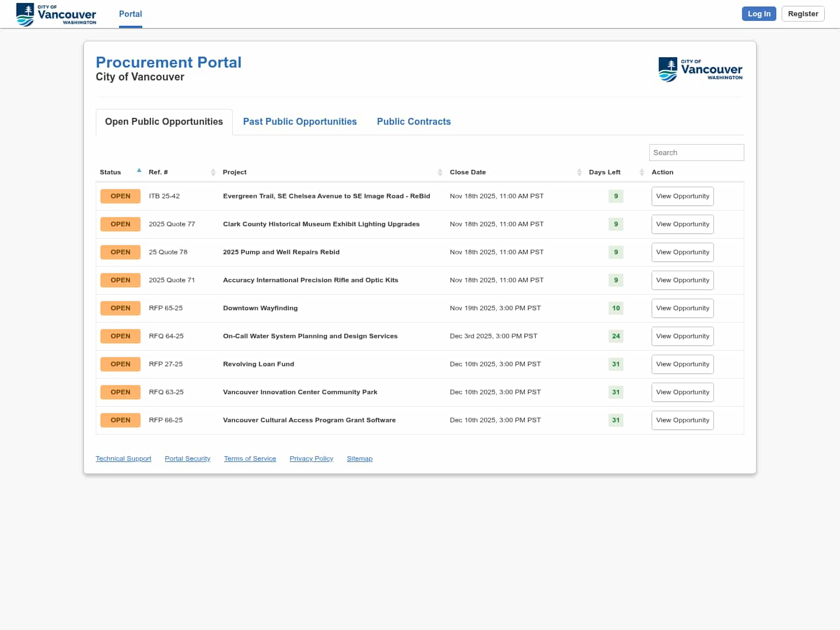This screenshot has width=840, height=630.
Task: Sort by Project column arrows
Action: point(440,172)
